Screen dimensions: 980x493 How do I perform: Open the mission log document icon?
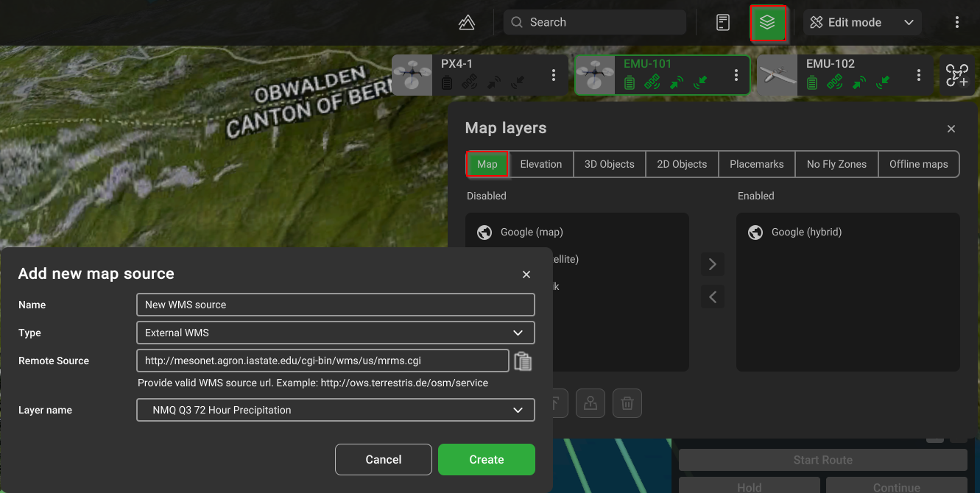tap(723, 23)
